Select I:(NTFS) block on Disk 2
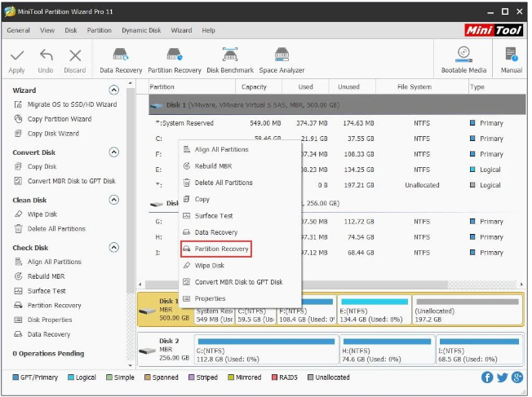The width and height of the screenshot is (532, 397). 480,350
